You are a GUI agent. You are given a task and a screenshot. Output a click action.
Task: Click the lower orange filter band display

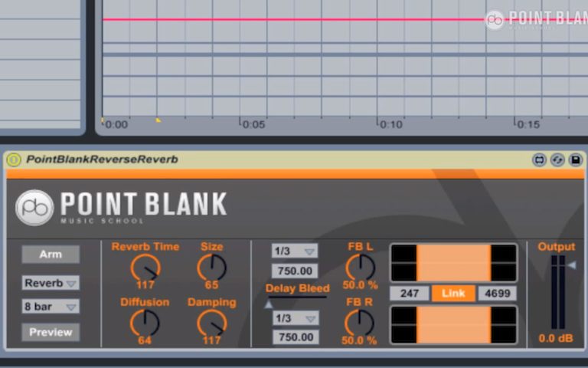click(453, 325)
